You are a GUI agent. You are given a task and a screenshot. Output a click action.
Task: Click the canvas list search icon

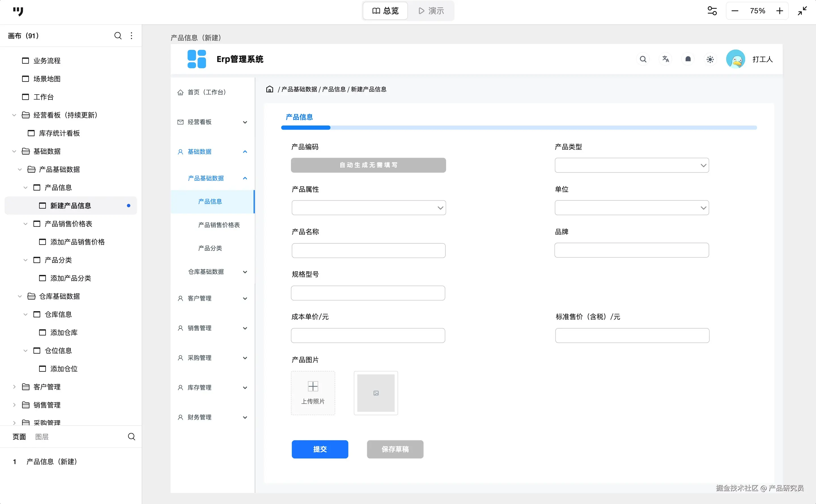pyautogui.click(x=118, y=36)
